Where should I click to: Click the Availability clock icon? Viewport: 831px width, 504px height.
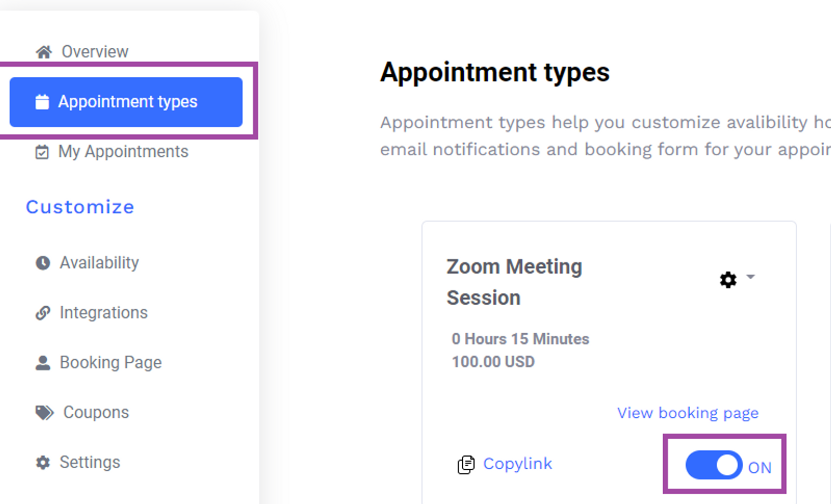tap(43, 263)
